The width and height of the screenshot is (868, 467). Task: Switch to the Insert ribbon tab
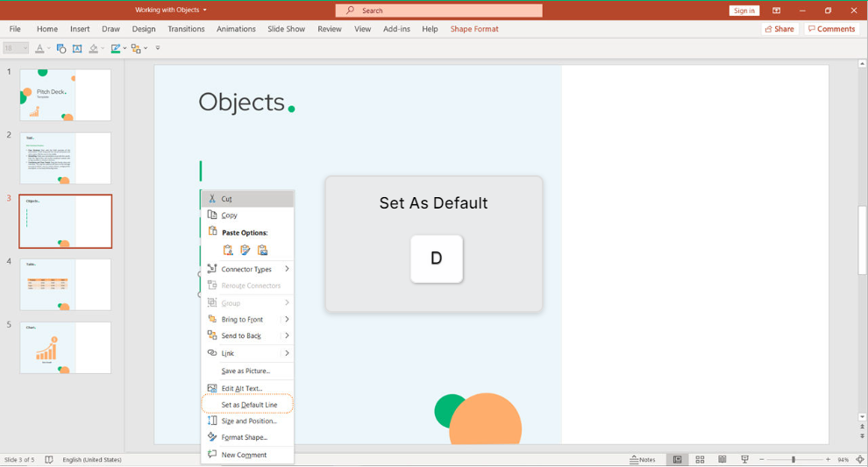(x=80, y=29)
